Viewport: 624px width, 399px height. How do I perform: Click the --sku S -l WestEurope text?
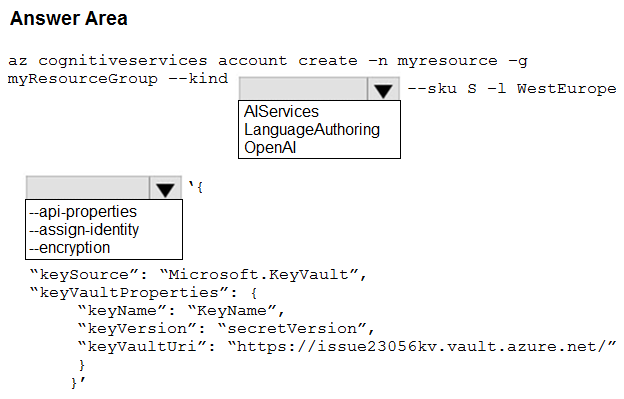[512, 89]
